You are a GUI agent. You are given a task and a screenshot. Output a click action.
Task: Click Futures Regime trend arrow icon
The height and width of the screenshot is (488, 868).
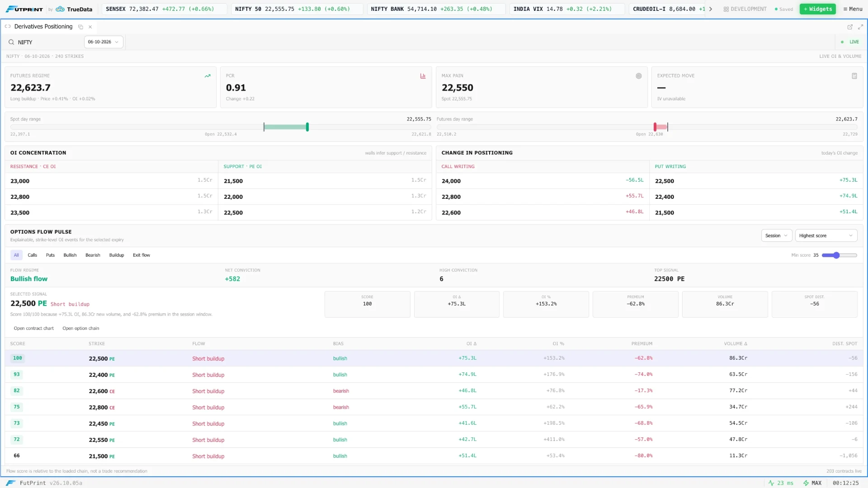(x=208, y=76)
